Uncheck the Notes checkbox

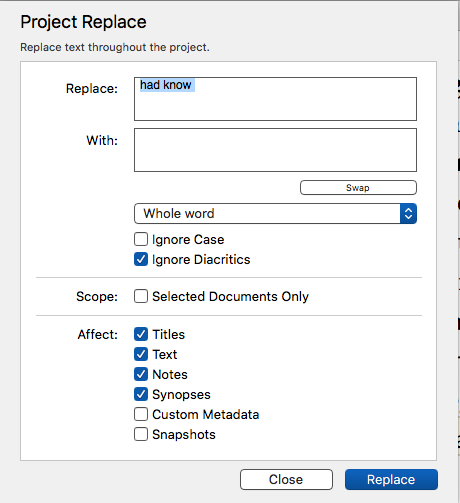141,374
